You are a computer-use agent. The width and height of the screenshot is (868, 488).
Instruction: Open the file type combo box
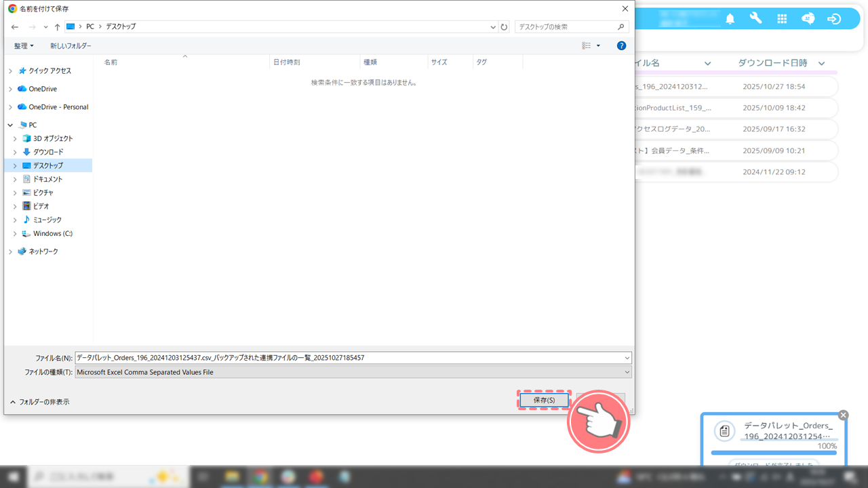(353, 372)
